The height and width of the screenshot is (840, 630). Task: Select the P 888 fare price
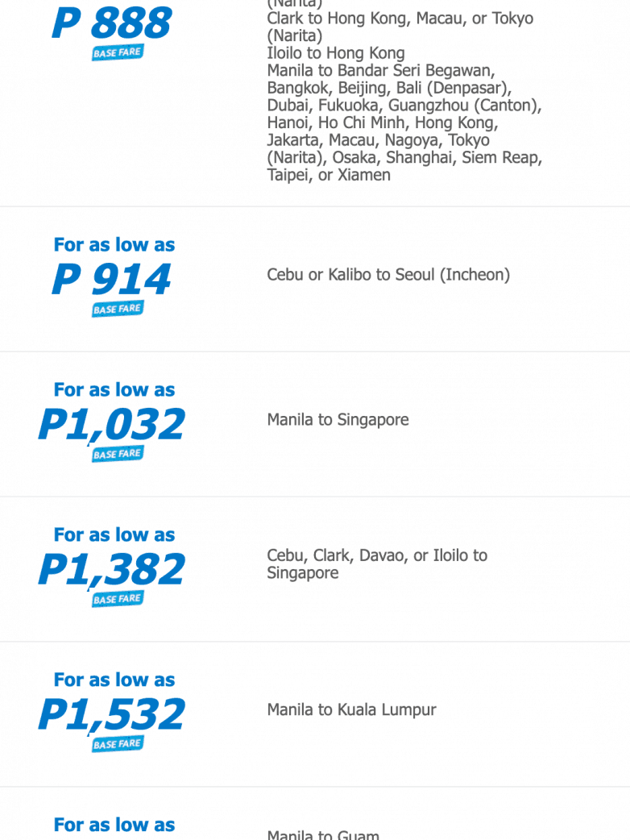click(x=112, y=23)
